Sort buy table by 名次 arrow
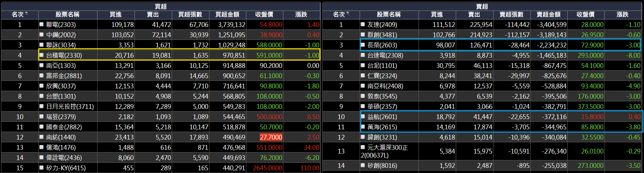 point(26,14)
